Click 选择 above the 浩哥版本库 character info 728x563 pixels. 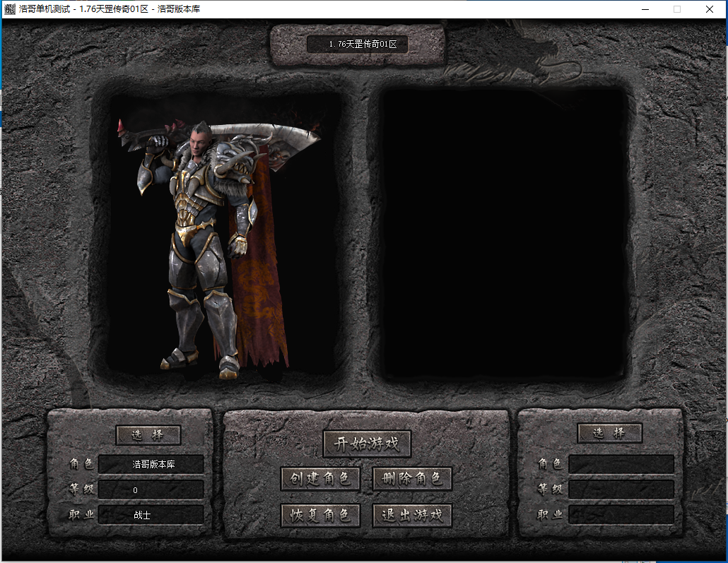[148, 435]
